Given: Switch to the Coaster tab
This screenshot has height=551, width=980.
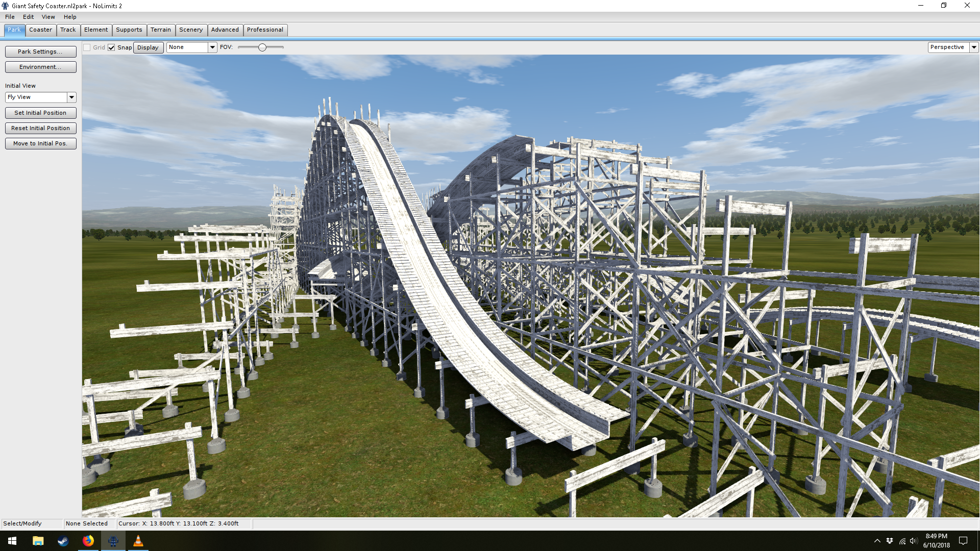Looking at the screenshot, I should tap(40, 30).
